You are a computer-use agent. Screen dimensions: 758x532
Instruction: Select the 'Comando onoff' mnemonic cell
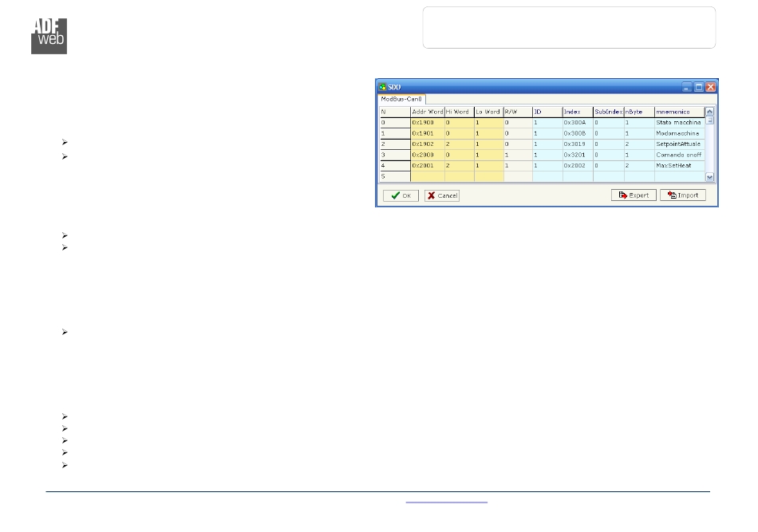click(x=680, y=155)
